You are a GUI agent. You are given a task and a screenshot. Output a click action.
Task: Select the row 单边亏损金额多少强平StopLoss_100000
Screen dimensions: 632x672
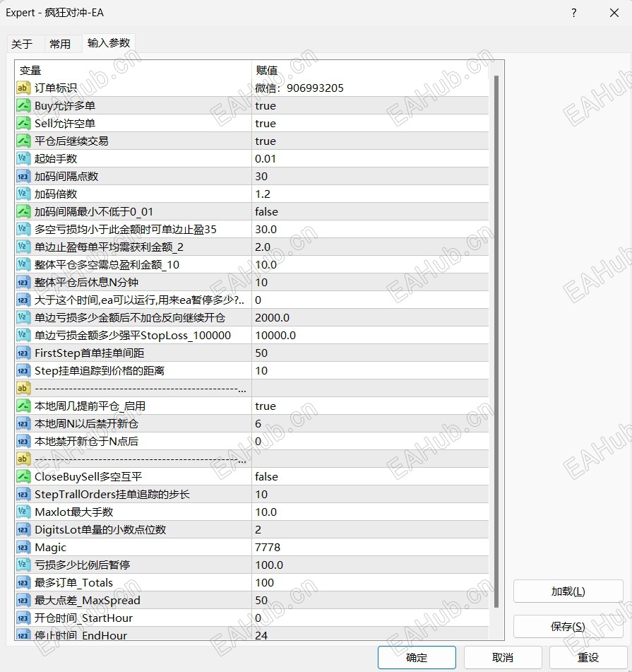(x=252, y=335)
